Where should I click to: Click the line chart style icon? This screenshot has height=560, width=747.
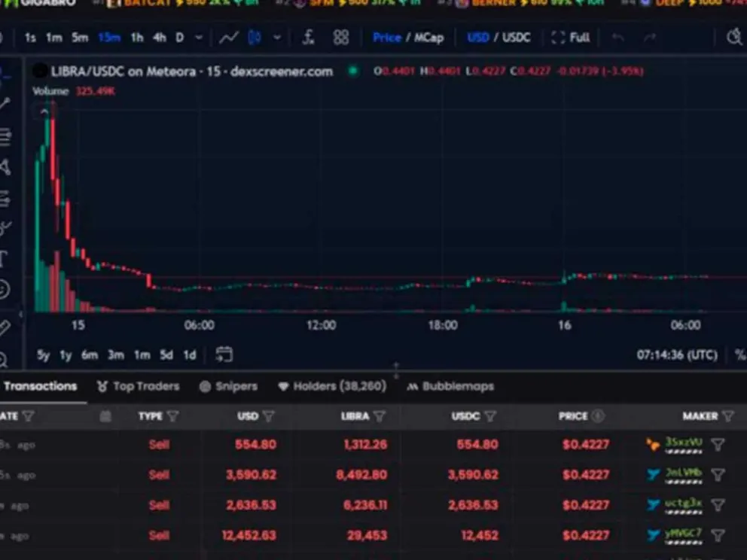[x=228, y=38]
